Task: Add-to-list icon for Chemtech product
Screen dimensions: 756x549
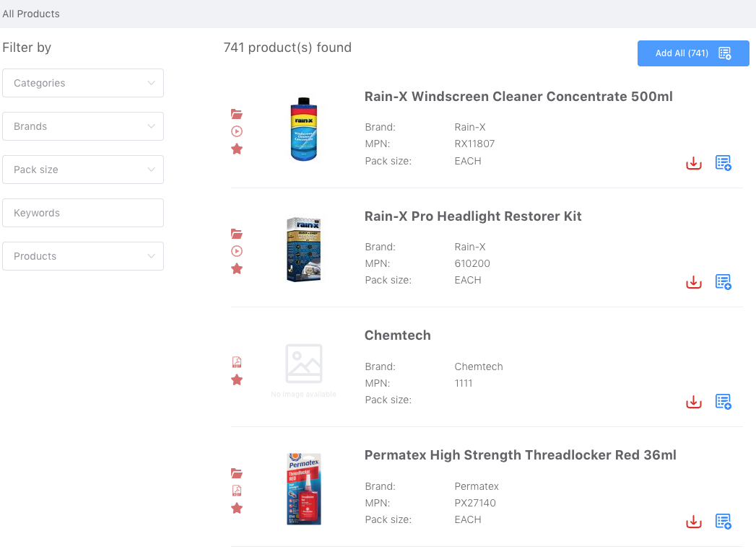Action: click(724, 402)
